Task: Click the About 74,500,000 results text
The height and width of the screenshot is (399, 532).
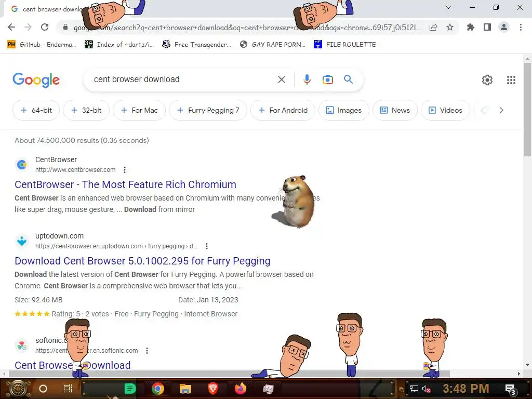Action: (82, 140)
